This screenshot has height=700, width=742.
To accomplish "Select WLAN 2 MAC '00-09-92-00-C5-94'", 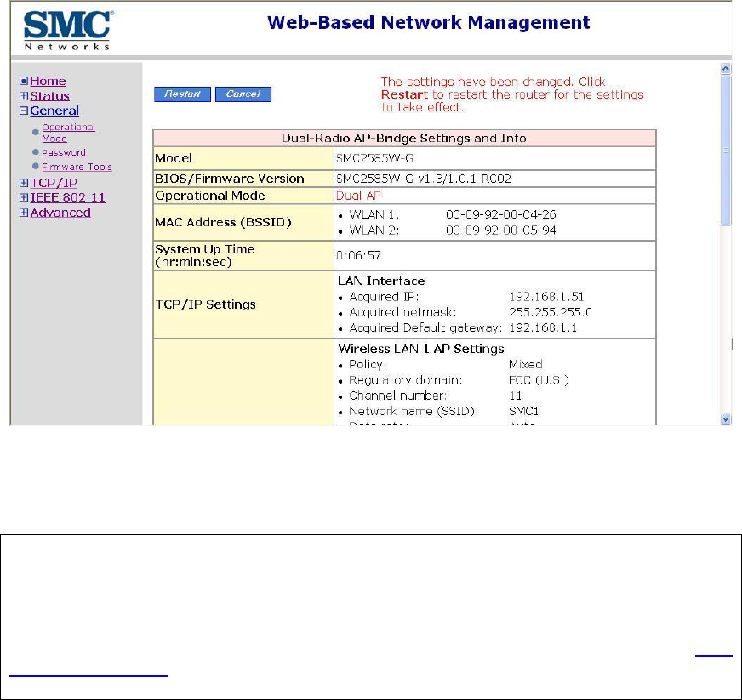I will point(501,230).
